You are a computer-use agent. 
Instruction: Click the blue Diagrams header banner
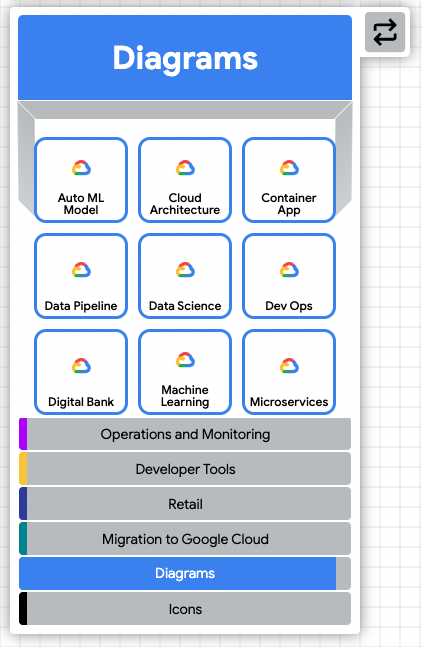pyautogui.click(x=185, y=58)
